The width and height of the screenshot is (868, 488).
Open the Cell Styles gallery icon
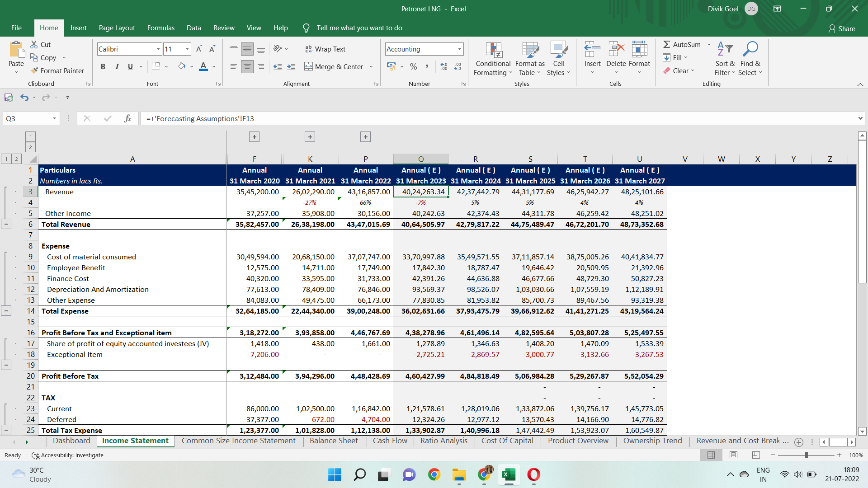(559, 50)
